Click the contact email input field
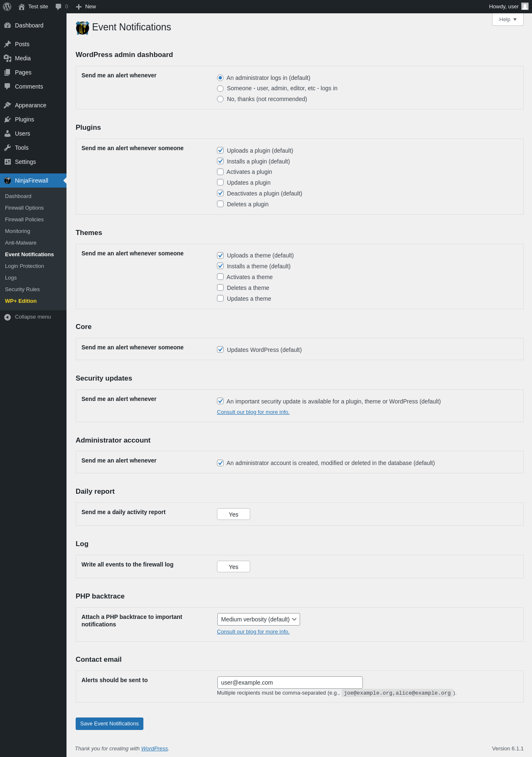Image resolution: width=532 pixels, height=757 pixels. point(290,683)
